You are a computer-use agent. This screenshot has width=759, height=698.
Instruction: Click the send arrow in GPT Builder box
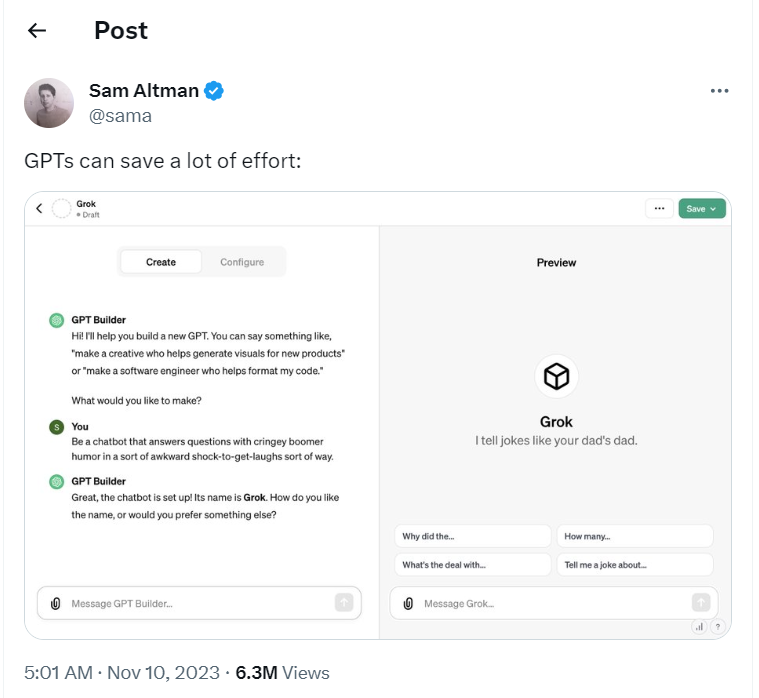344,603
